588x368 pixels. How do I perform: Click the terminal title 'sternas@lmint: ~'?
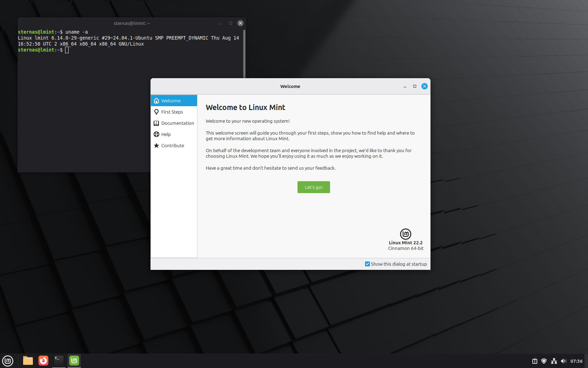(x=132, y=23)
